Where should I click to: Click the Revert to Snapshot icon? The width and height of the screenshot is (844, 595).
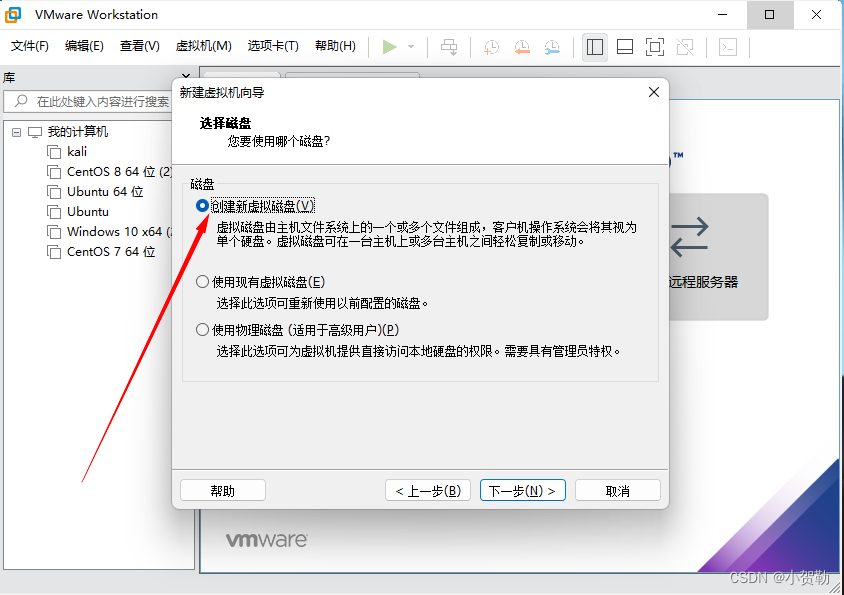522,47
